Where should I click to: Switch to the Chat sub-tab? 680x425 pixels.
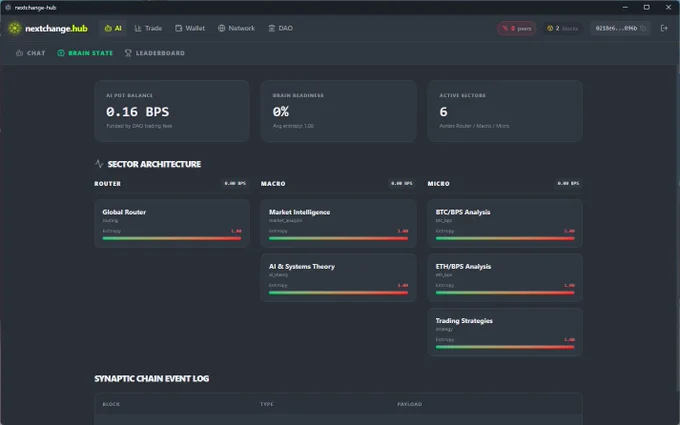pos(30,53)
